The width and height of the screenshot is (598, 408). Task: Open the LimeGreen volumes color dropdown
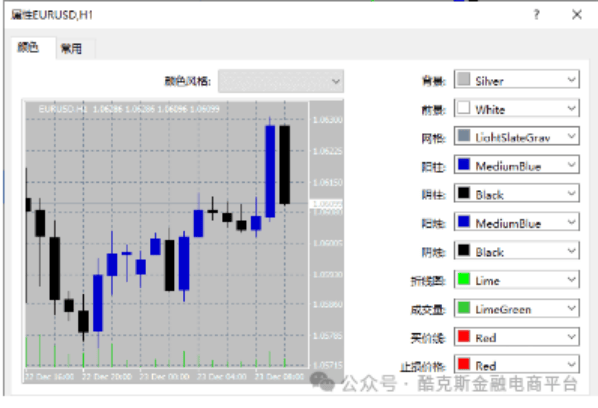516,308
